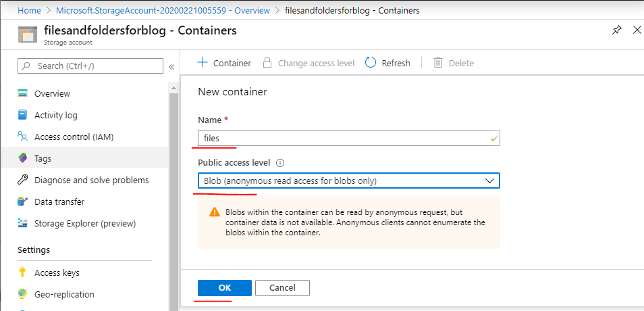Refresh the containers list

387,63
